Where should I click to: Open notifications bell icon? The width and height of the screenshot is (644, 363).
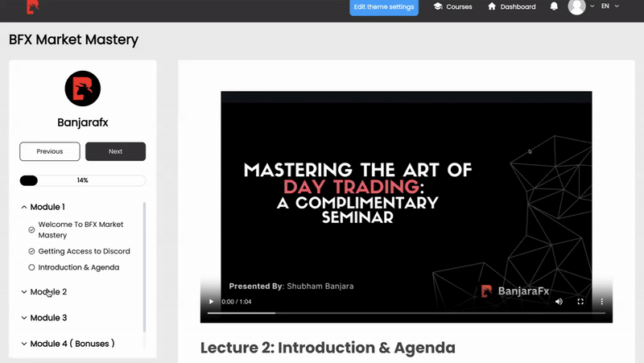pos(554,6)
